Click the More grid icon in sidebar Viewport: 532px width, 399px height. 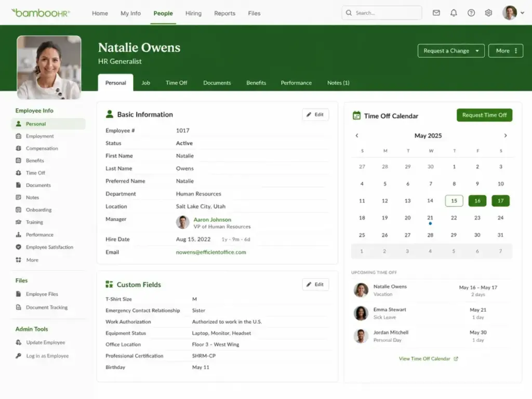tap(18, 260)
